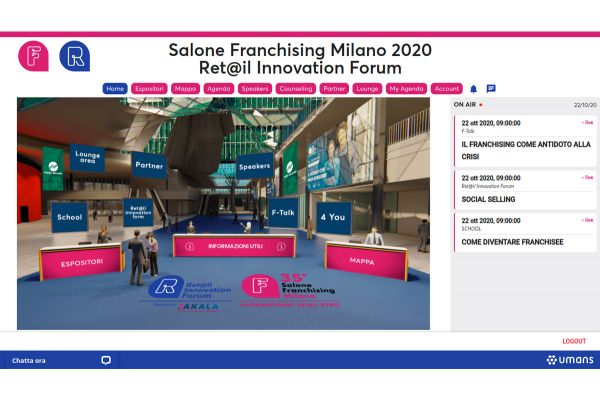Go to the Lounge page
The image size is (600, 400).
tap(367, 89)
